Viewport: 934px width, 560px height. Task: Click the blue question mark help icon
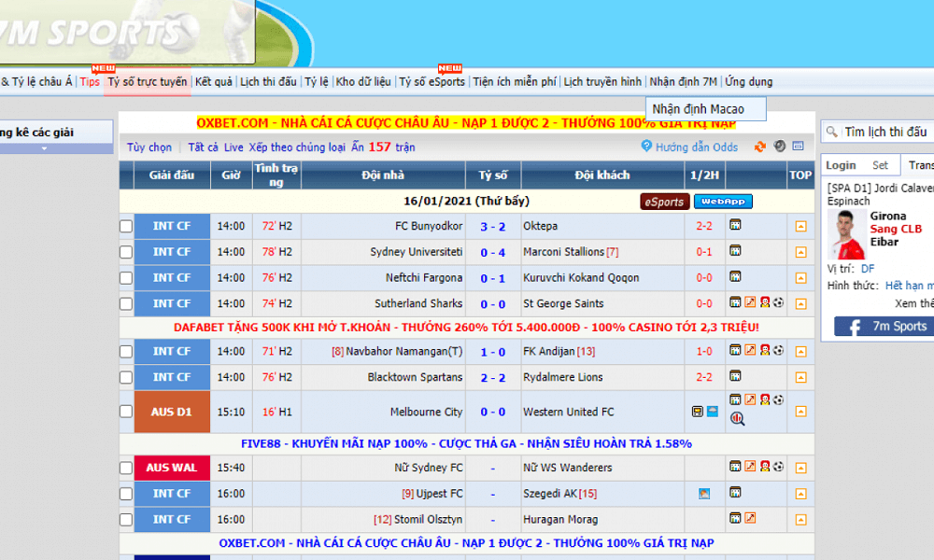click(x=646, y=146)
